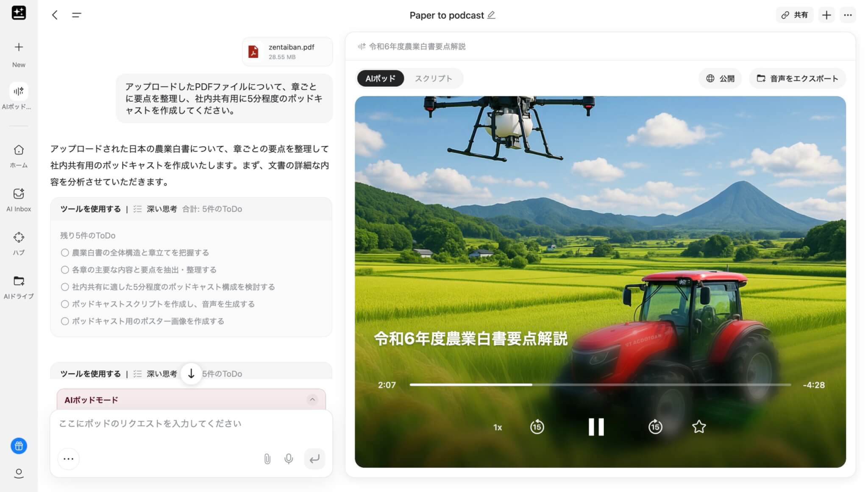Screen dimensions: 868x492
Task: Check the 農業白書の全体構造 todo item
Action: pos(65,253)
